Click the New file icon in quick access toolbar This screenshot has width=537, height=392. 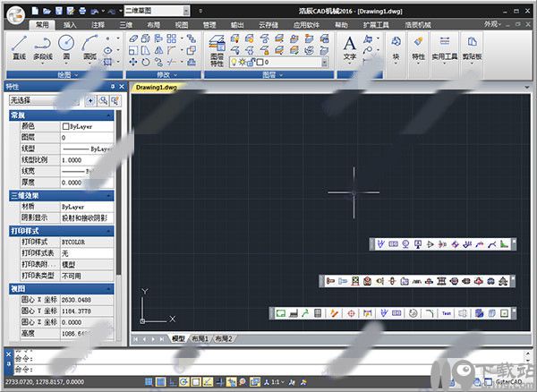[x=35, y=11]
